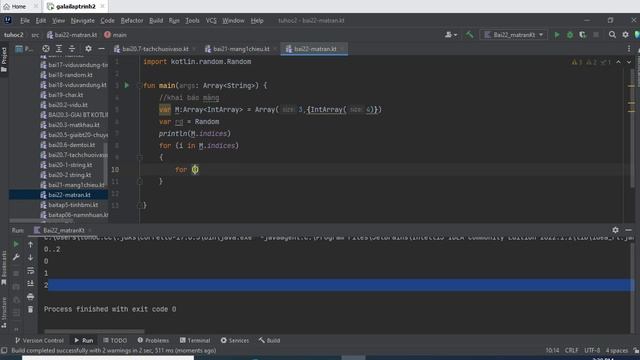The image size is (640, 360).
Task: Open the VCS menu
Action: coord(211,20)
